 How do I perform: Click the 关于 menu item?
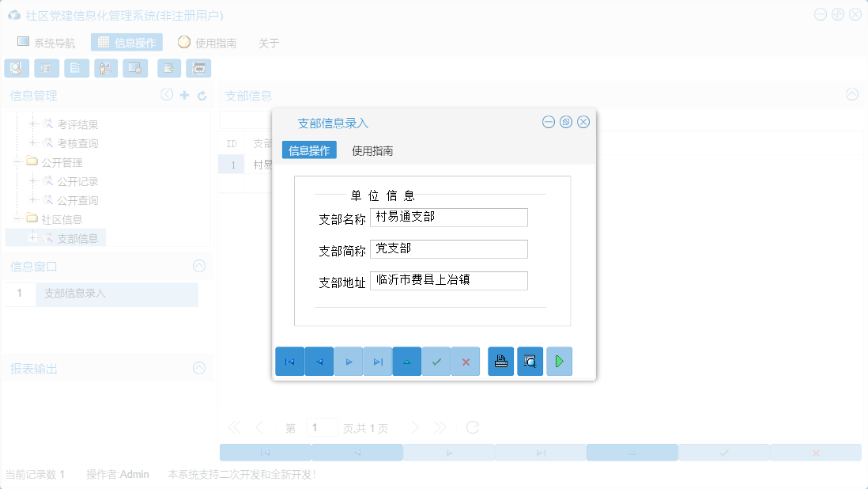click(269, 43)
